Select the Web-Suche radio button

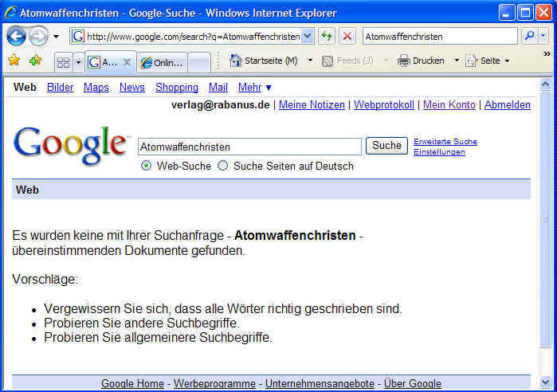pyautogui.click(x=146, y=166)
